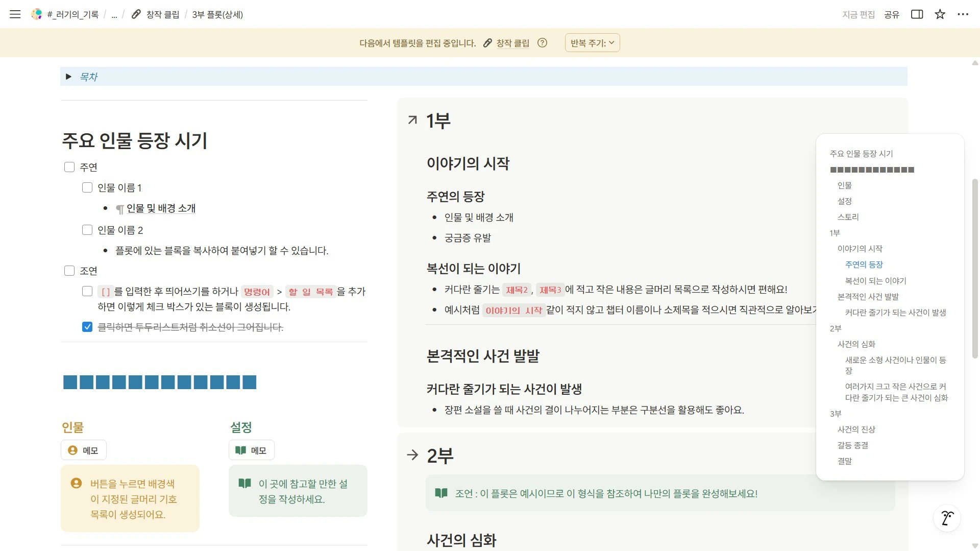Open the AI assistant floating button
The image size is (980, 551).
click(x=947, y=518)
